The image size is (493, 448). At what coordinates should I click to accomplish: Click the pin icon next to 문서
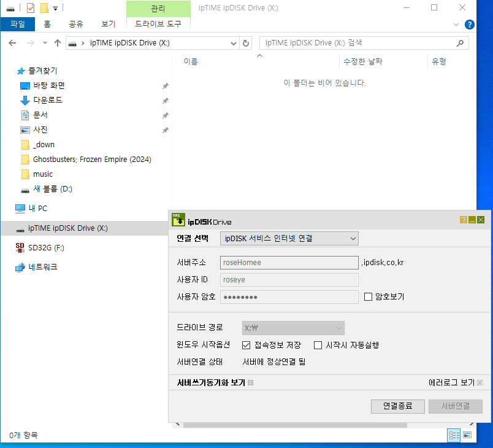coord(166,115)
